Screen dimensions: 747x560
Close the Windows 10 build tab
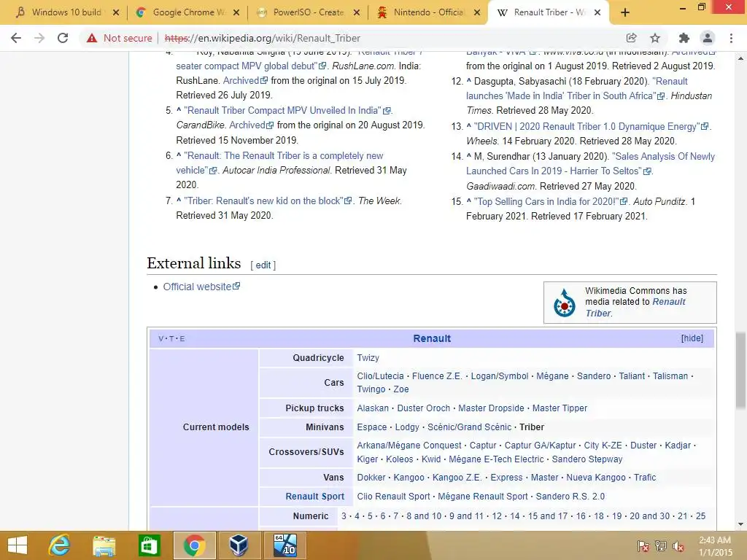116,13
